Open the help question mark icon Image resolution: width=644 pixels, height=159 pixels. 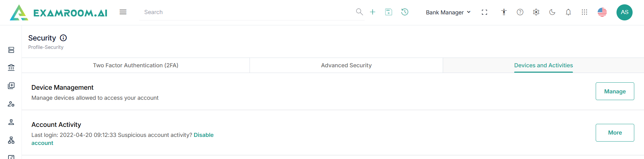pos(520,12)
